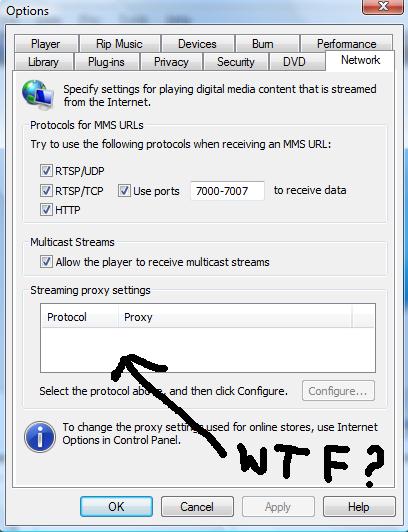This screenshot has height=532, width=408.
Task: Disable the HTTP protocol checkbox
Action: tap(46, 210)
